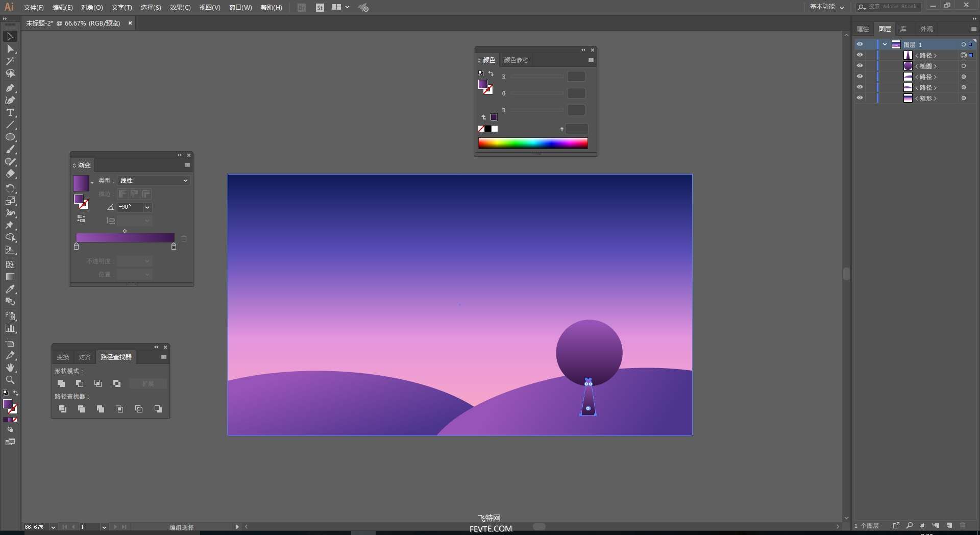The width and height of the screenshot is (980, 535).
Task: Select the Line Segment tool
Action: (x=10, y=125)
